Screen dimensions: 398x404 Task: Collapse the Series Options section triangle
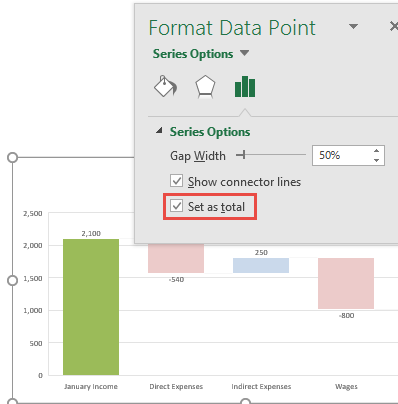pos(159,130)
